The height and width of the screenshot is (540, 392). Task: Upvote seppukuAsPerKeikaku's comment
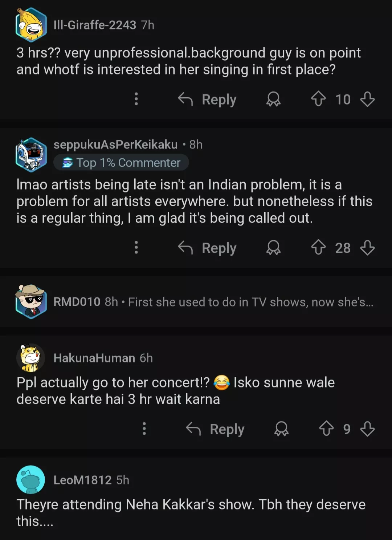318,248
